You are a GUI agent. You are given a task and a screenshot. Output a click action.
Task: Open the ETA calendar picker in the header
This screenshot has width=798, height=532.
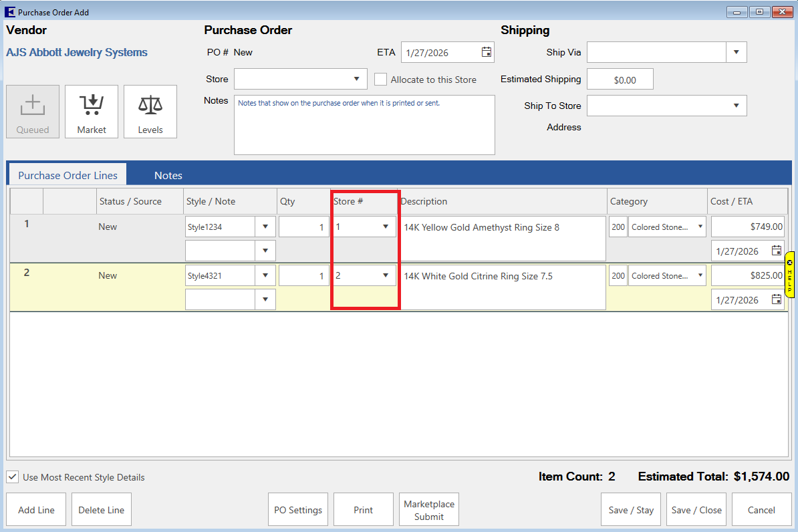(x=486, y=52)
